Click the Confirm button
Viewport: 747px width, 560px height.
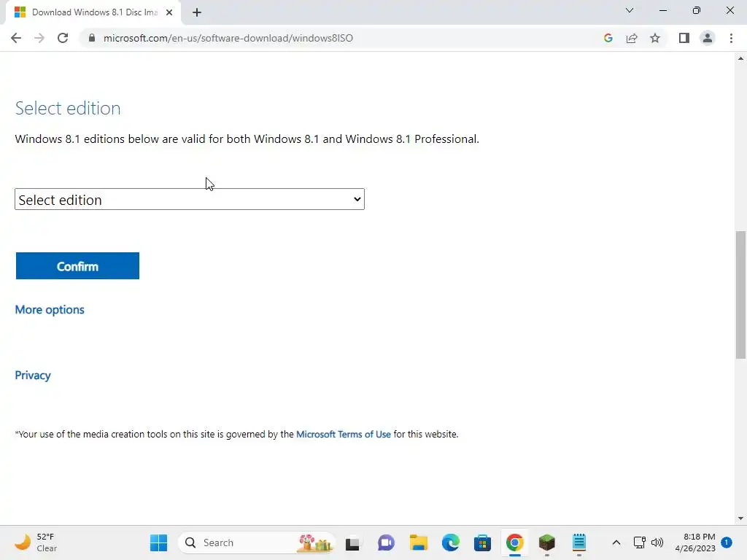click(77, 265)
